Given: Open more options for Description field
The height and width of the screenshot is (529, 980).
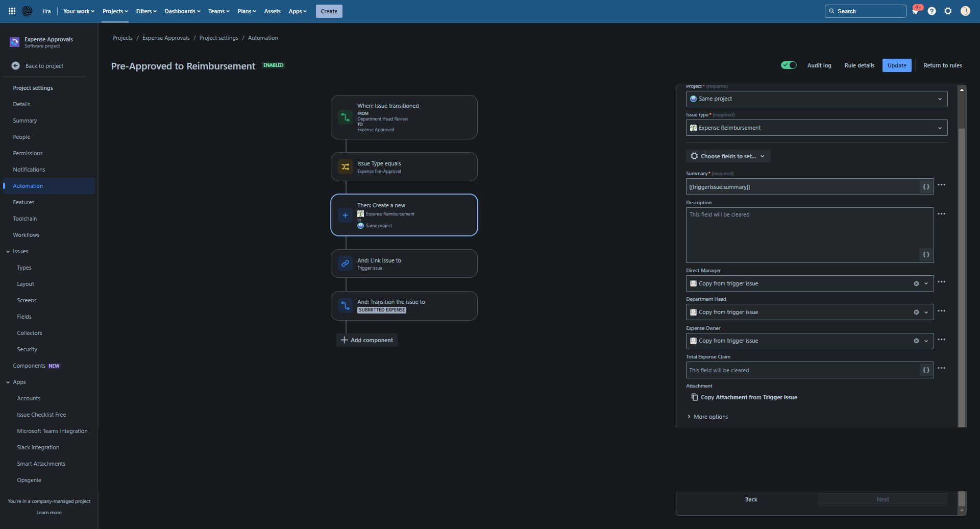Looking at the screenshot, I should point(942,214).
